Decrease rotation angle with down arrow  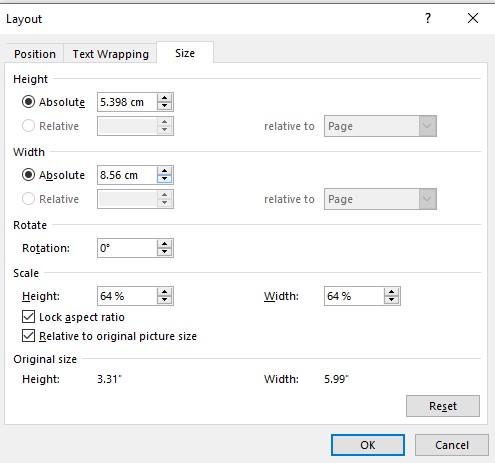point(164,252)
